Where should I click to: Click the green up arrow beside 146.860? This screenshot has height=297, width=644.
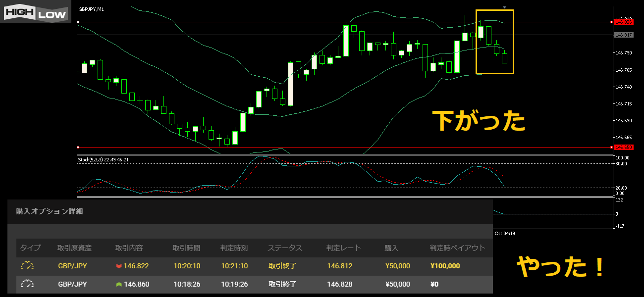pyautogui.click(x=119, y=285)
